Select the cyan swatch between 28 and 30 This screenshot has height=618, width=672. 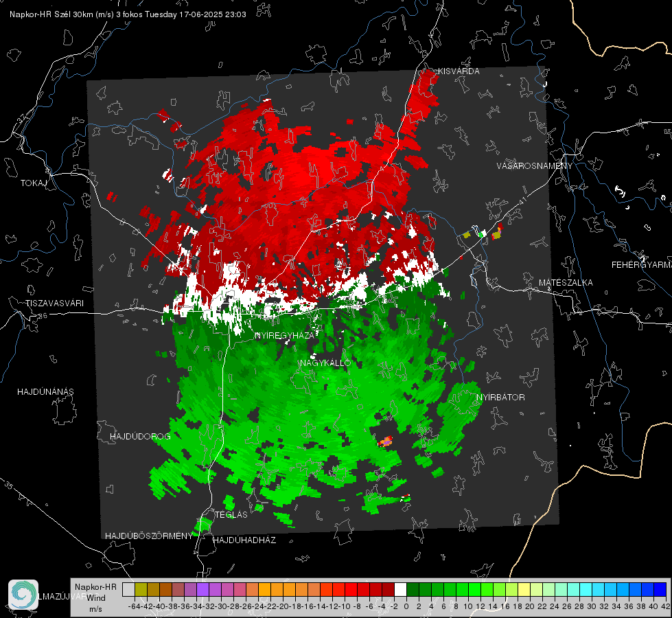click(586, 589)
